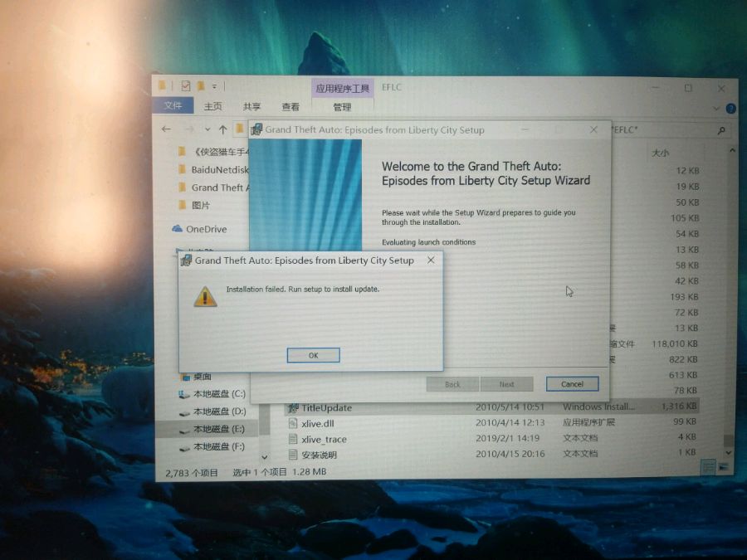Select the 图片 folder in sidebar
Image resolution: width=747 pixels, height=560 pixels.
point(200,205)
